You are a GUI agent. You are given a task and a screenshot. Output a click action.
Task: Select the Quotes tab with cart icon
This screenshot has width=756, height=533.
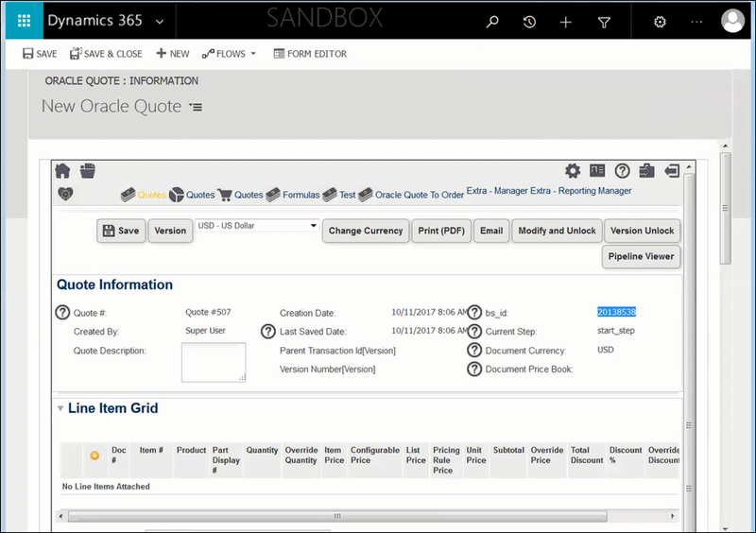point(240,195)
